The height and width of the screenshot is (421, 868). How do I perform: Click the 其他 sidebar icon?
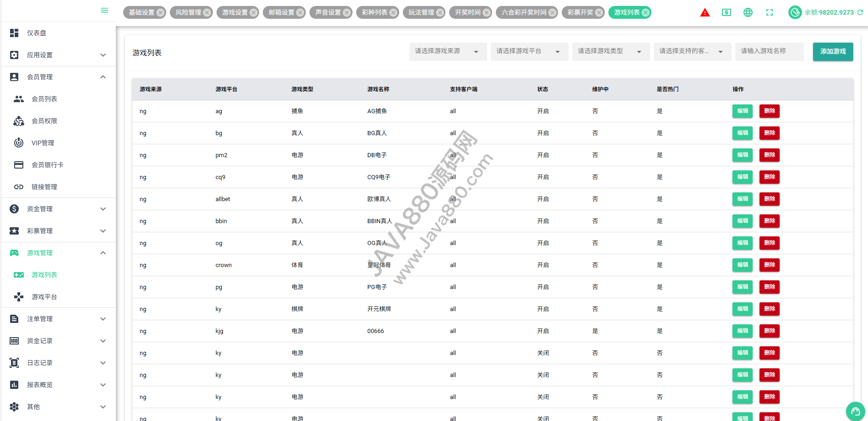[x=14, y=407]
